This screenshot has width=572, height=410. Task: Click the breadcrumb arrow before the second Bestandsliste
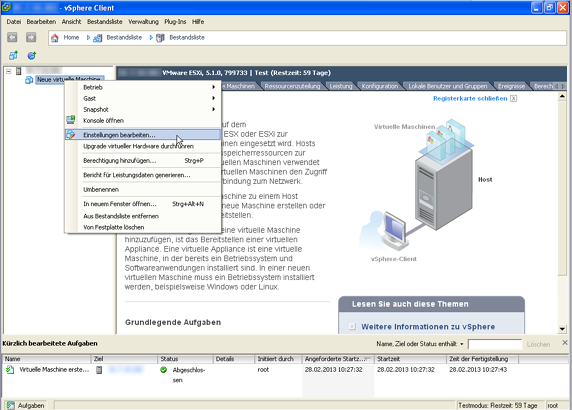click(151, 38)
